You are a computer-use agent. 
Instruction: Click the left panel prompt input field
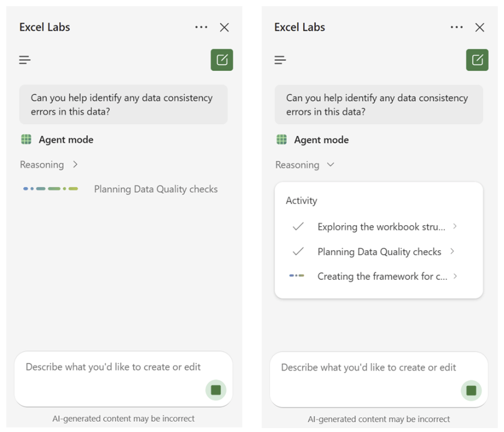(x=113, y=368)
